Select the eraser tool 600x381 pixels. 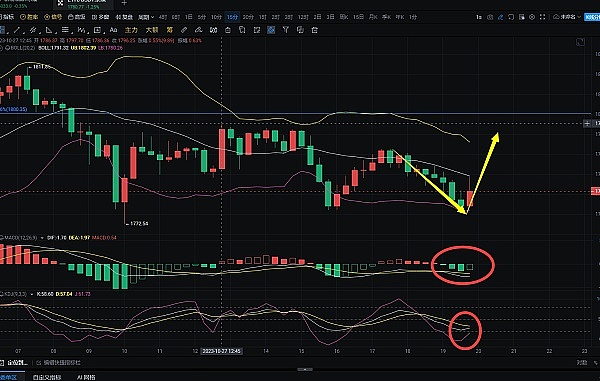click(x=198, y=30)
